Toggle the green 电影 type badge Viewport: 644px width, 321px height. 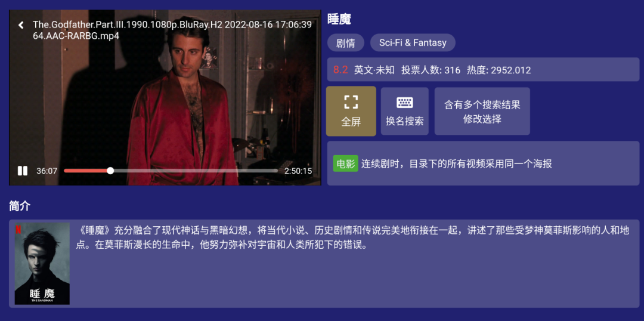point(345,163)
